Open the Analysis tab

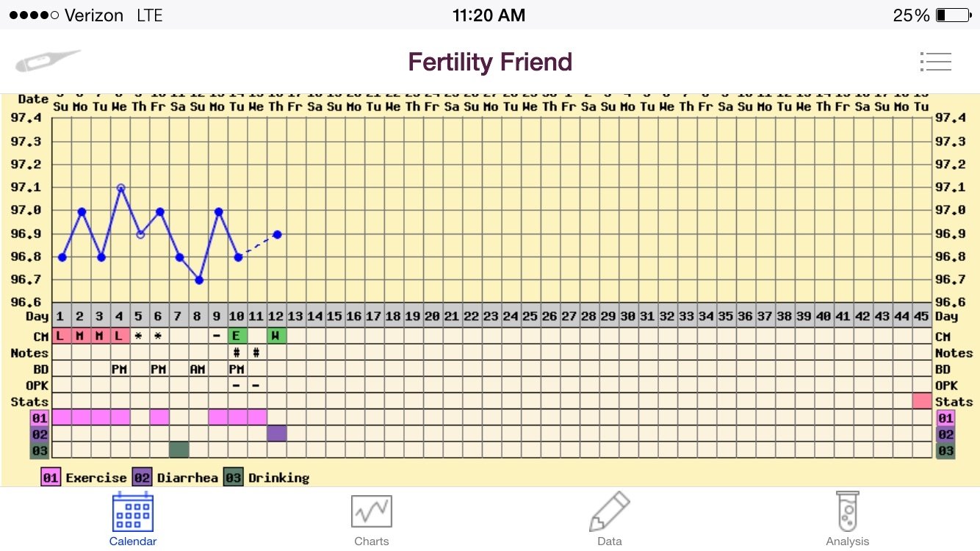click(x=847, y=520)
